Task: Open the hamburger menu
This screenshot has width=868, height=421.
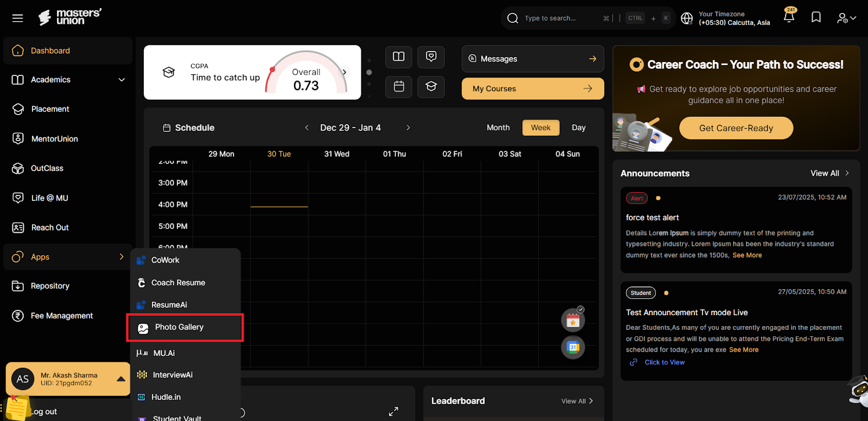Action: tap(17, 18)
